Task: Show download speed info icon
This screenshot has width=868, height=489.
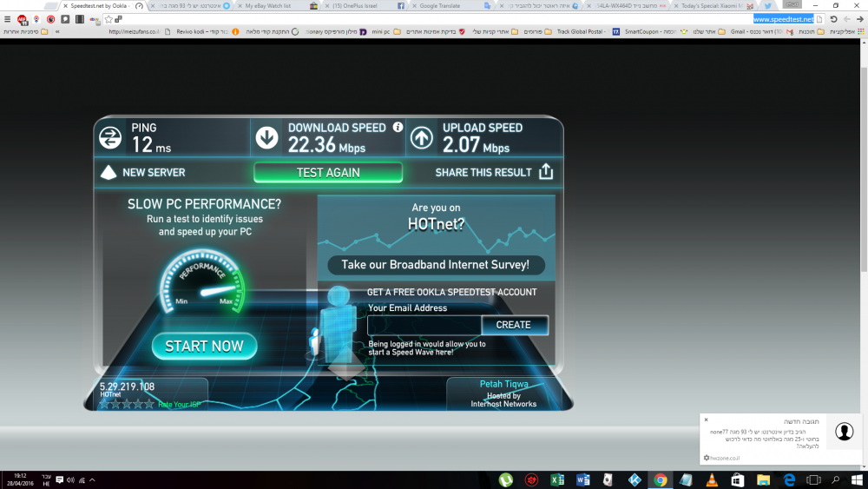Action: 398,128
